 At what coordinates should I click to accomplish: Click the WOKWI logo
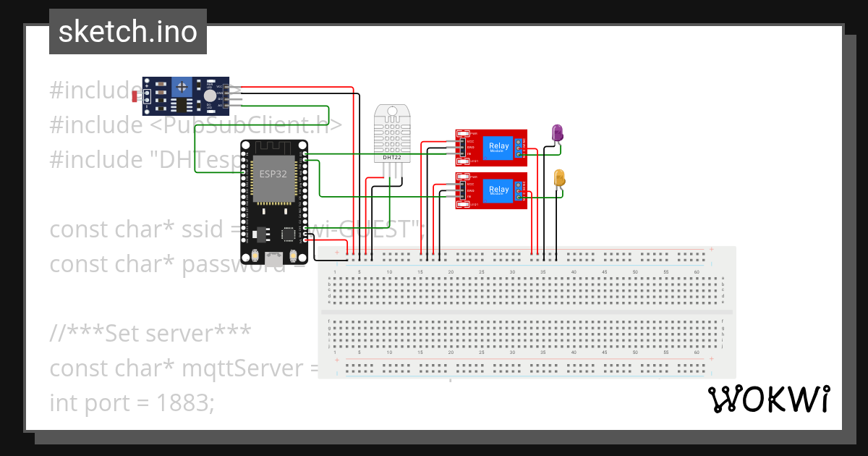pyautogui.click(x=769, y=399)
